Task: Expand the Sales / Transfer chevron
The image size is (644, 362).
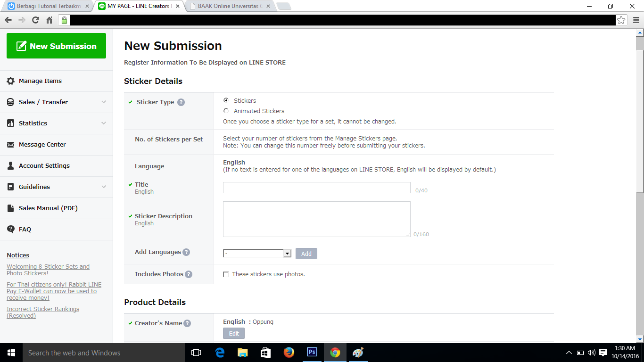Action: point(104,102)
